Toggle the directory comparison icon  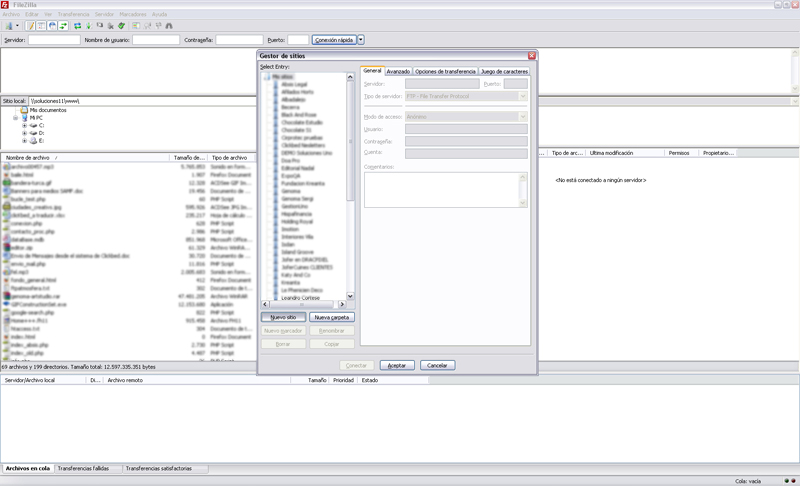147,25
